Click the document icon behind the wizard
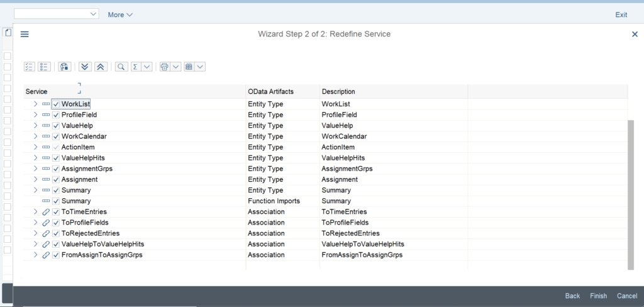The width and height of the screenshot is (644, 307). [8, 33]
